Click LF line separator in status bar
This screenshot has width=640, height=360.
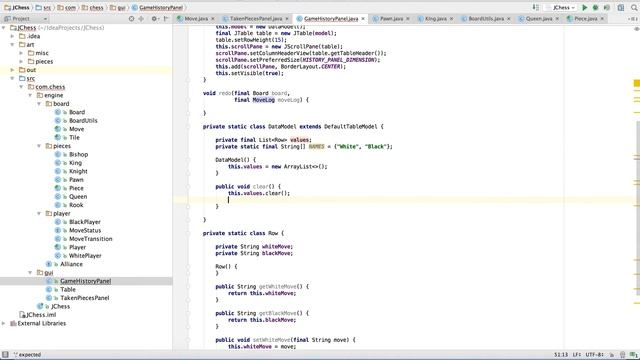pyautogui.click(x=577, y=355)
